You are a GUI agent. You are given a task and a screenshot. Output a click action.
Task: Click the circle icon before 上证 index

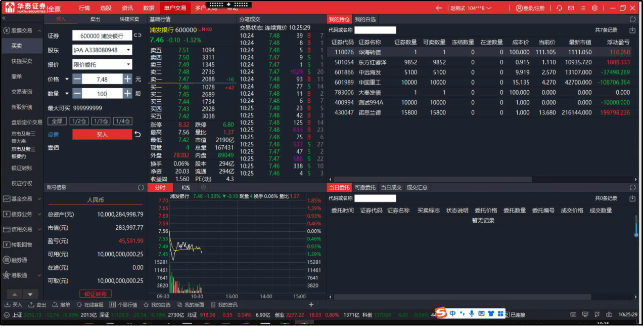click(x=6, y=315)
